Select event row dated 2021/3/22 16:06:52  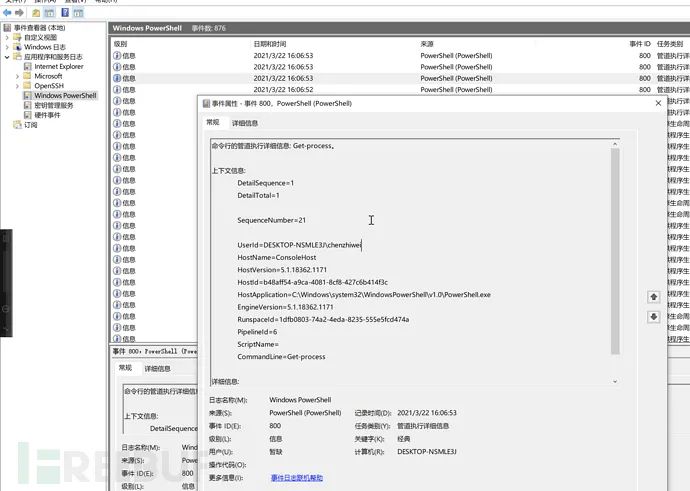point(398,89)
